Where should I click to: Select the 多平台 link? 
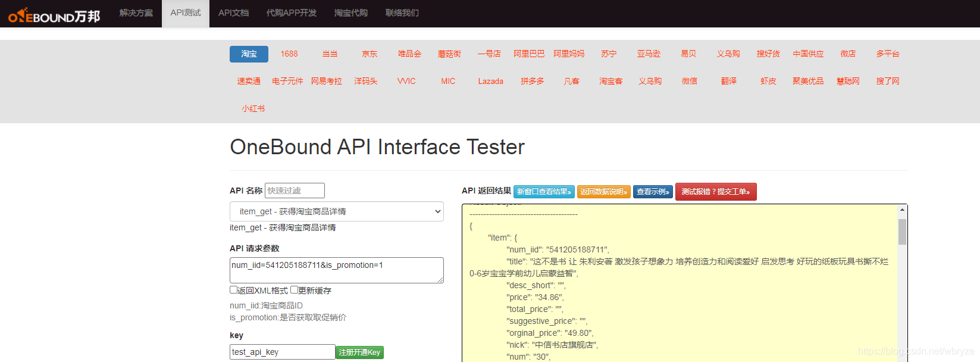(x=888, y=54)
